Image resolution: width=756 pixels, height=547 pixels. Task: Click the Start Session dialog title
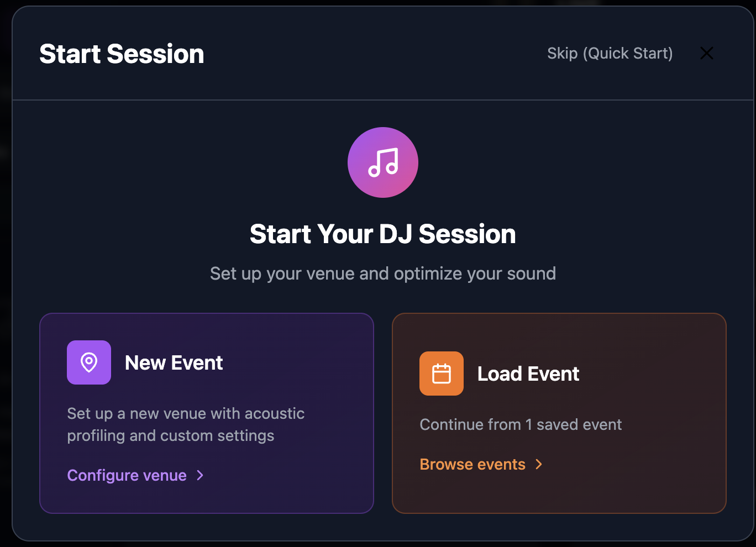click(122, 53)
